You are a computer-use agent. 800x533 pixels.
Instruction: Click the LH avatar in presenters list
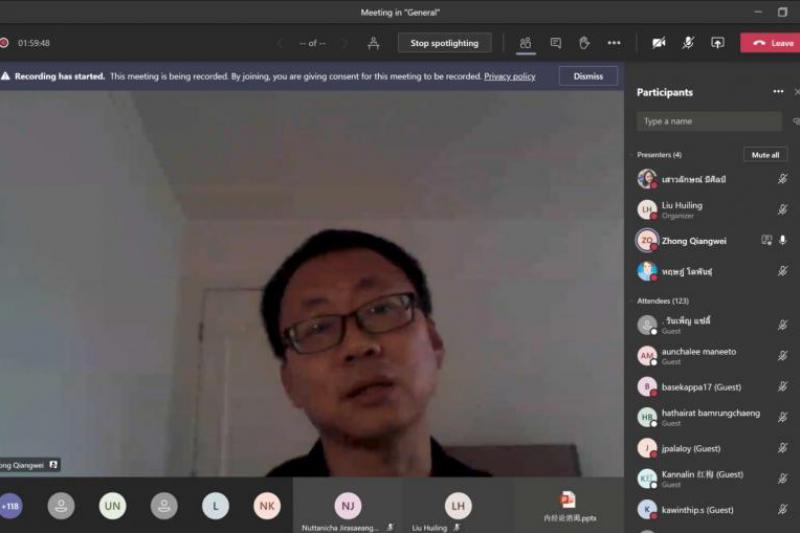[x=647, y=210]
